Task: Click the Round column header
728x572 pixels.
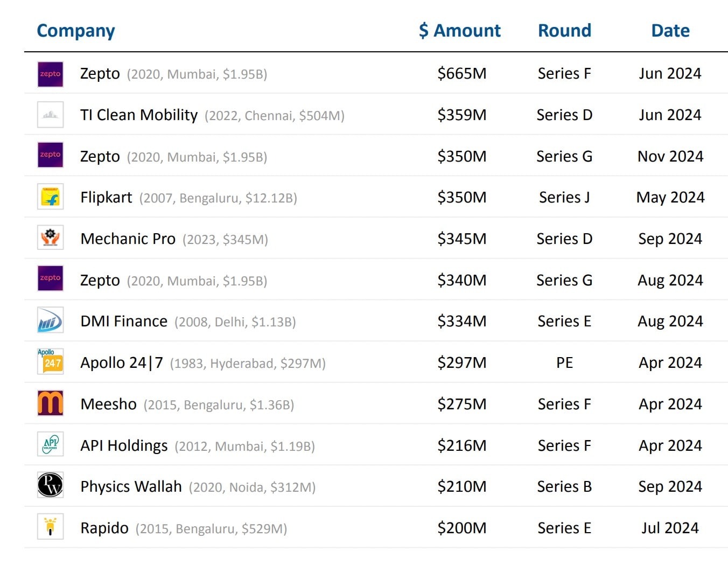Action: (564, 31)
